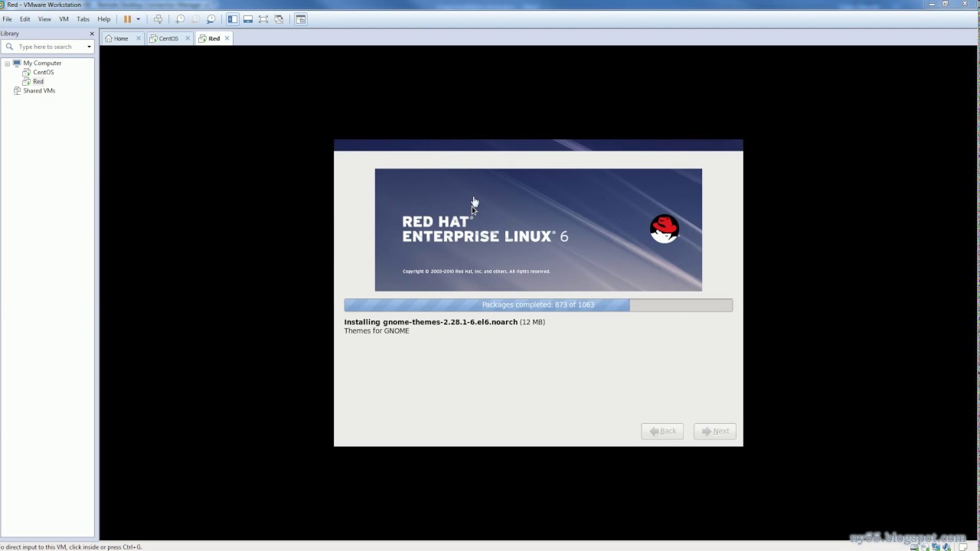Click the Red Hat shadowman logo
The width and height of the screenshot is (980, 551).
(x=664, y=229)
